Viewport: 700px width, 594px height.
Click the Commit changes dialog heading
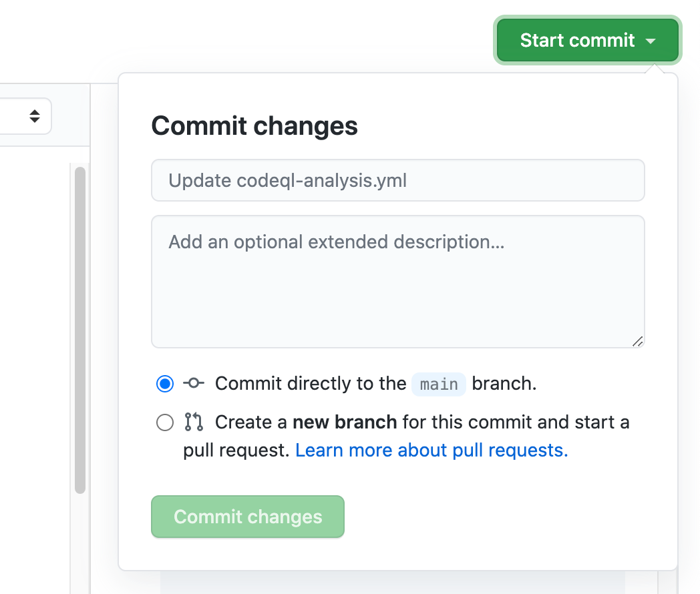tap(254, 125)
